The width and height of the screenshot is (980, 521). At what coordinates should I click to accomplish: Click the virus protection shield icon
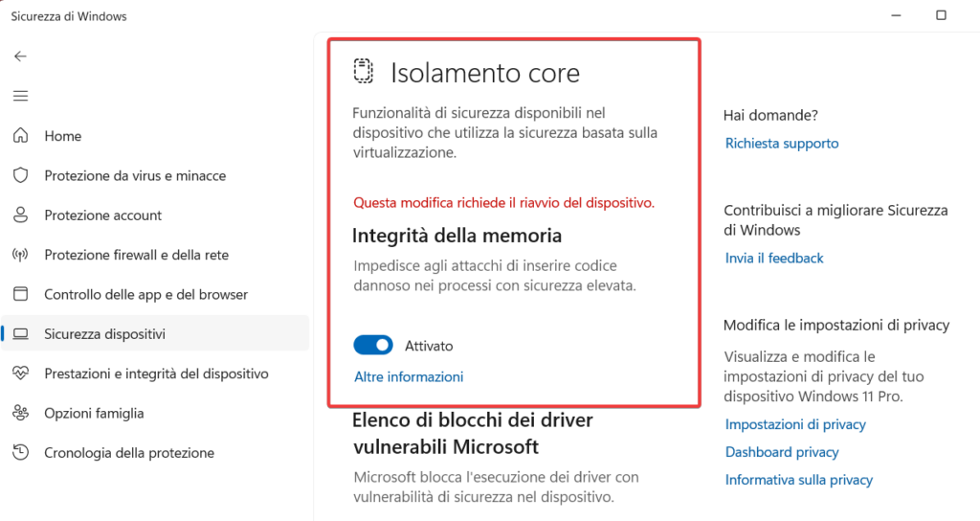pos(20,176)
